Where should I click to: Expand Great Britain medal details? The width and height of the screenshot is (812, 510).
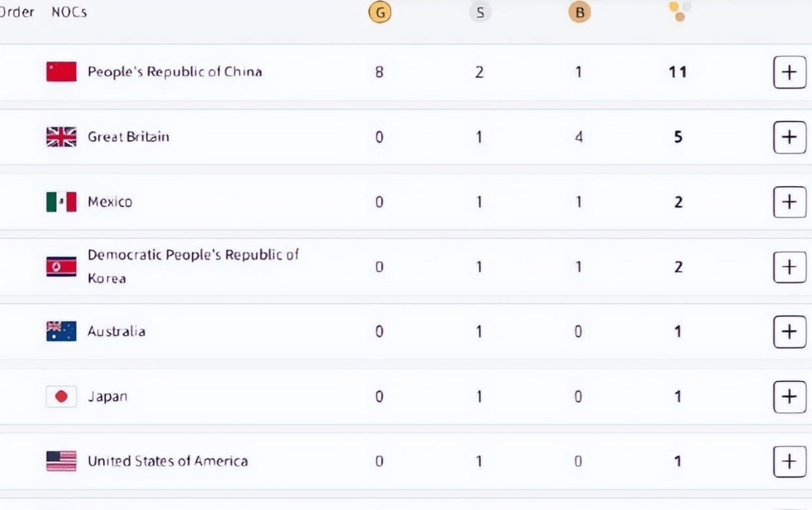tap(789, 137)
